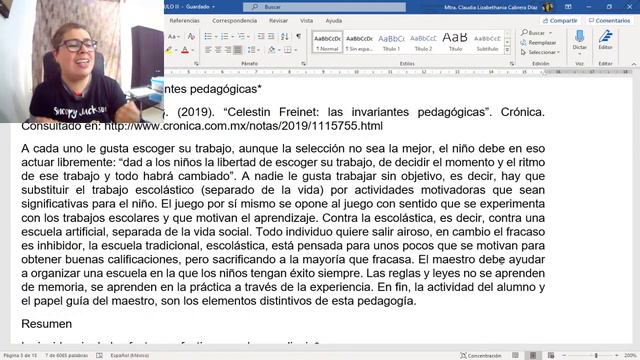Open the Correspondencia tab
This screenshot has height=360, width=640.
(x=234, y=21)
